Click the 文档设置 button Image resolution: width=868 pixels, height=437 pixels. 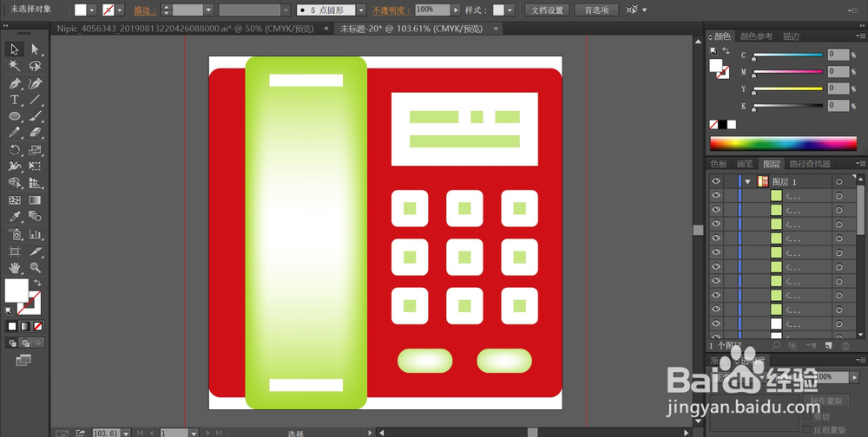coord(547,10)
